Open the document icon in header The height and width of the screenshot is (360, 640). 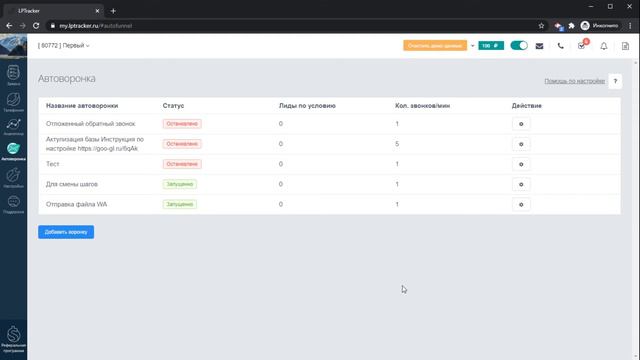625,46
